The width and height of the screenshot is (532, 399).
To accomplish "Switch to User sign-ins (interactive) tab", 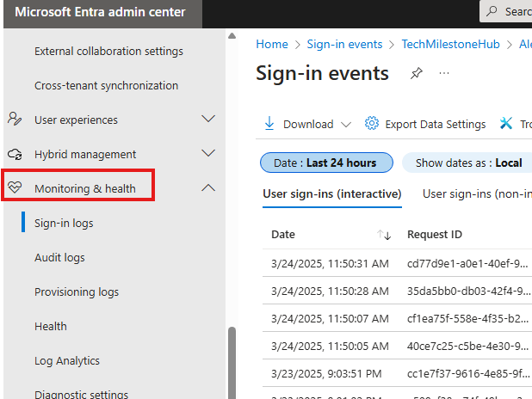I will click(331, 194).
